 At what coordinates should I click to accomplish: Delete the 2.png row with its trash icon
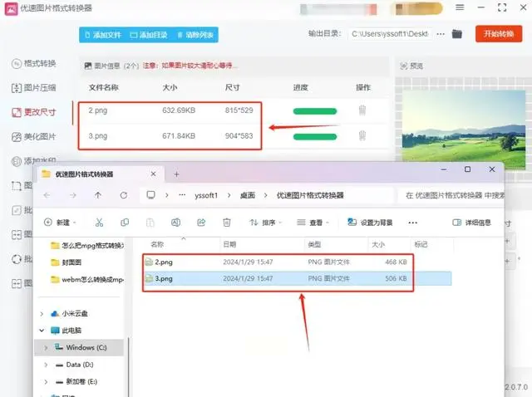(362, 110)
